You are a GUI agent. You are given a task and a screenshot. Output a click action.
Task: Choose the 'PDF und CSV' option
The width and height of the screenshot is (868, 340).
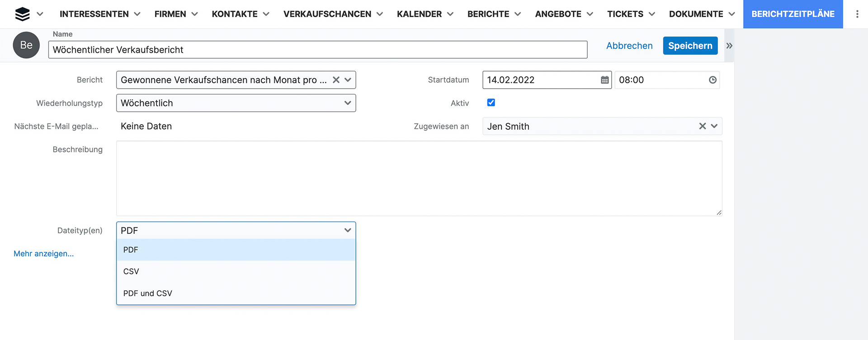point(147,293)
